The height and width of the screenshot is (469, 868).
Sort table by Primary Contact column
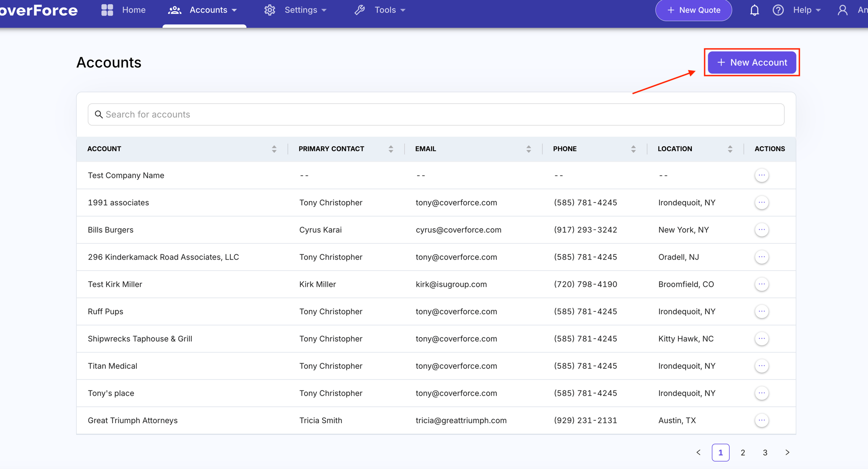click(391, 149)
